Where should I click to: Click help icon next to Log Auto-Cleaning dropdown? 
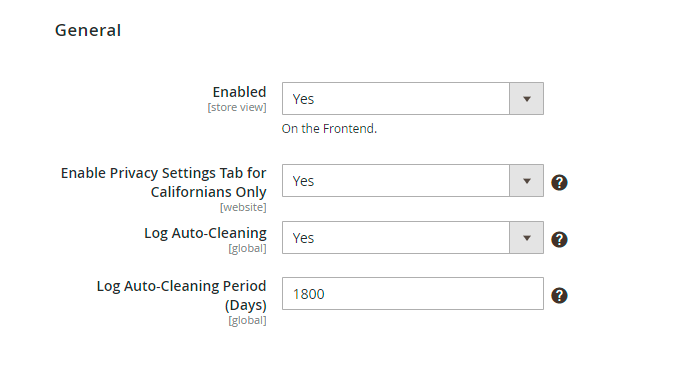pyautogui.click(x=559, y=239)
